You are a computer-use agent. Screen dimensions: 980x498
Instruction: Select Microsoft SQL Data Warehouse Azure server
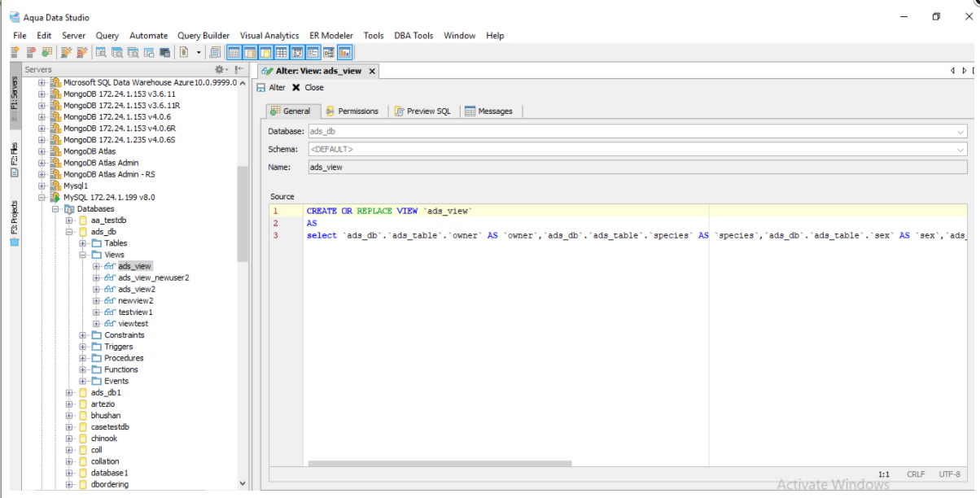tap(150, 82)
